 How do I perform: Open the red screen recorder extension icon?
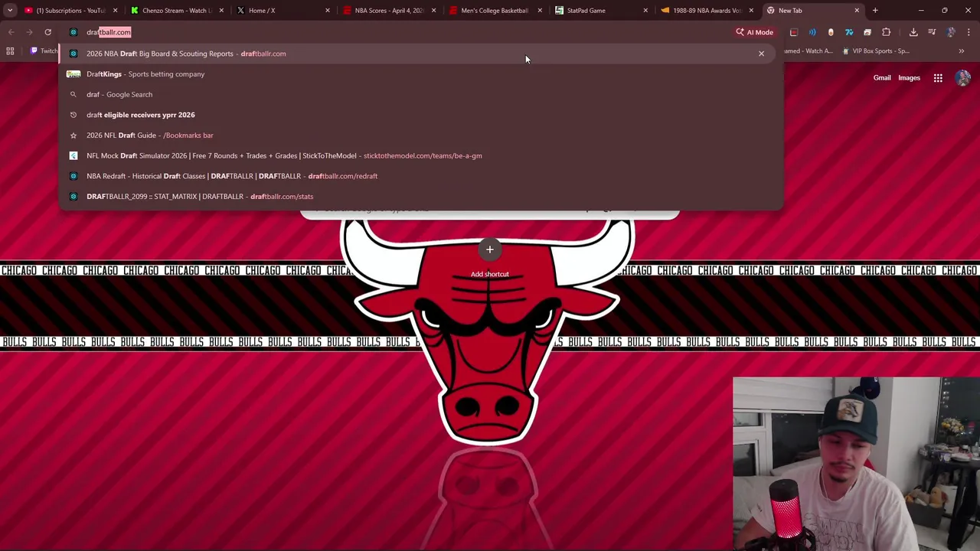(794, 32)
